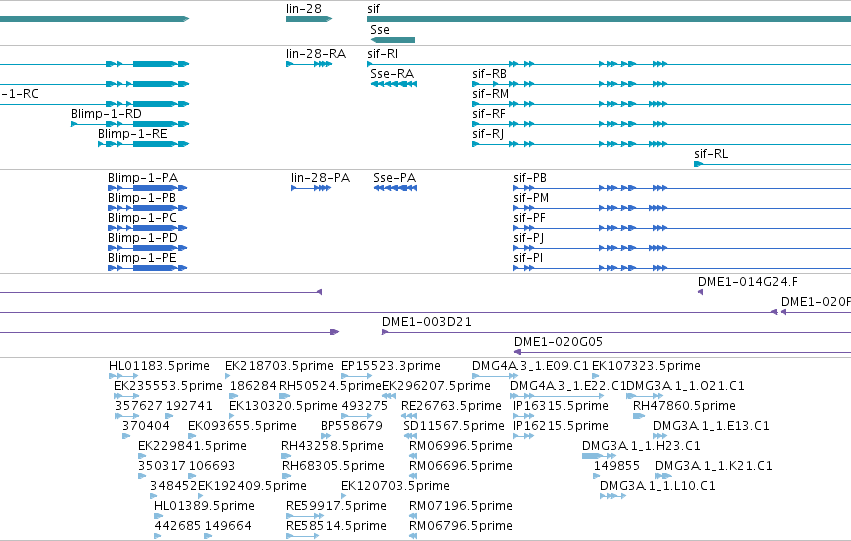The image size is (851, 541).
Task: Click the RH68305.5prime EST label
Action: tap(333, 467)
